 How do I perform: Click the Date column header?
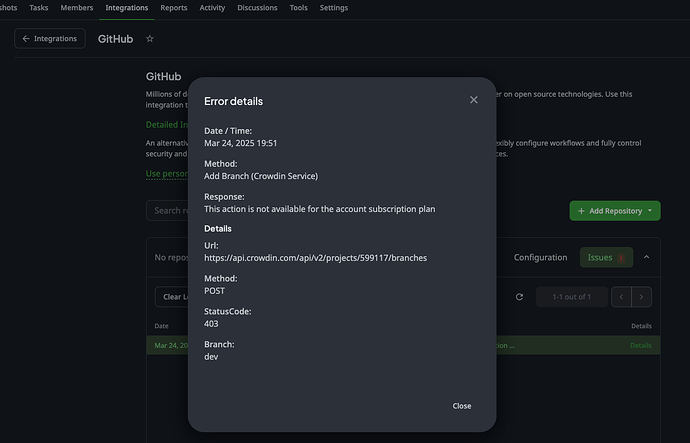pyautogui.click(x=161, y=326)
